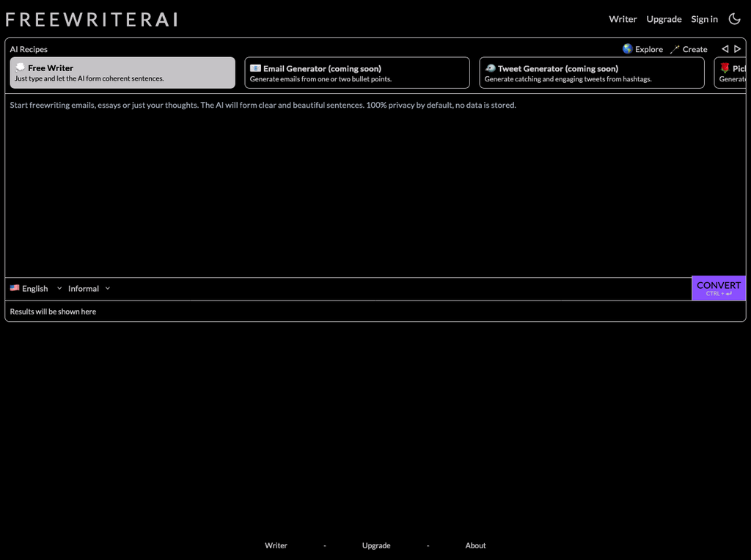Click the left arrow to scroll recipes
This screenshot has width=751, height=560.
(725, 48)
